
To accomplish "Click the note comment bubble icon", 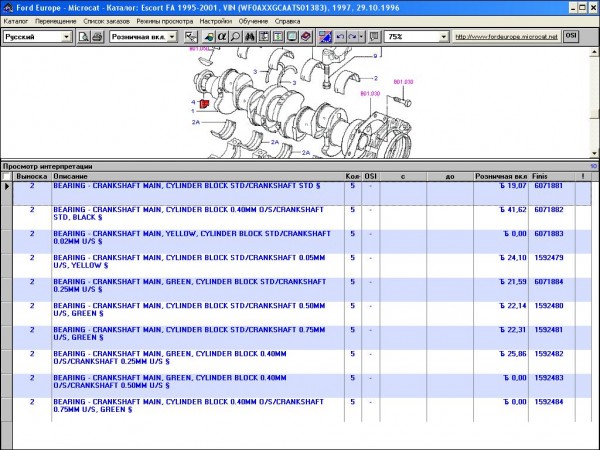I will pyautogui.click(x=375, y=37).
